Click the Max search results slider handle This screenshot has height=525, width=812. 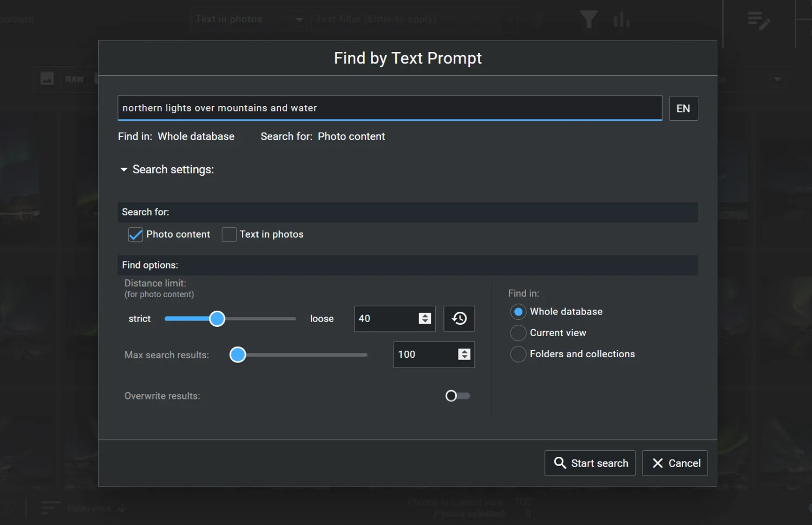coord(238,355)
